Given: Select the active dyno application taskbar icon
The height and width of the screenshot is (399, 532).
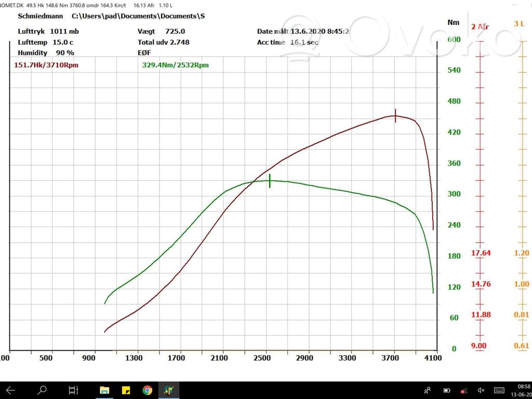Looking at the screenshot, I should [169, 390].
